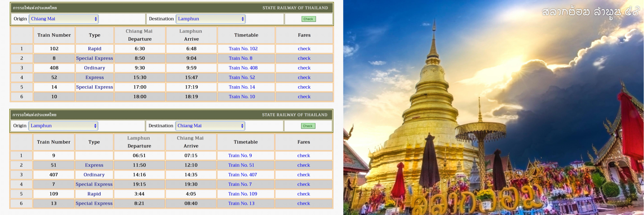The image size is (644, 215).
Task: Open the Chiang Mai origin dropdown
Action: (x=64, y=19)
